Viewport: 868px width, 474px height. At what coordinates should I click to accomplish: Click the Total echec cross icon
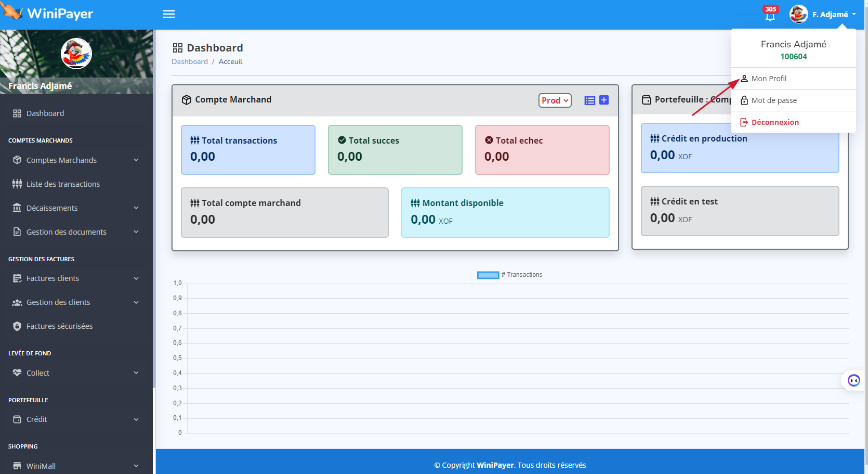click(x=489, y=140)
